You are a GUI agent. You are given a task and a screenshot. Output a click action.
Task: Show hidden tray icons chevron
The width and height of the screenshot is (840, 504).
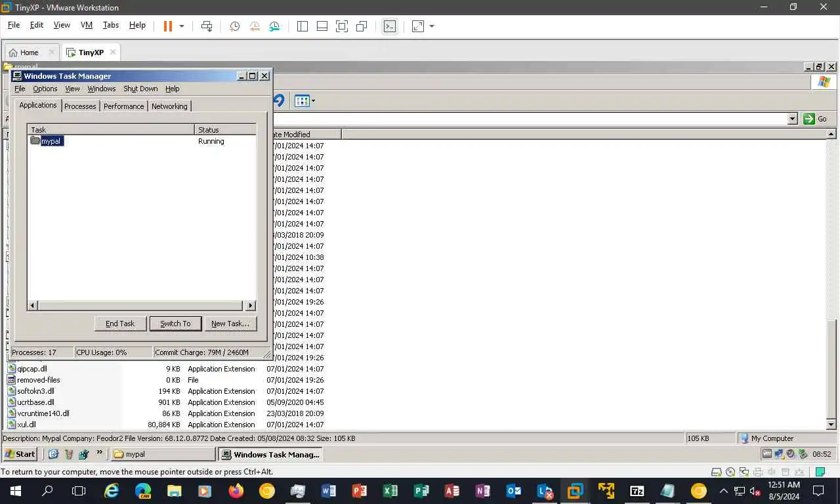724,491
